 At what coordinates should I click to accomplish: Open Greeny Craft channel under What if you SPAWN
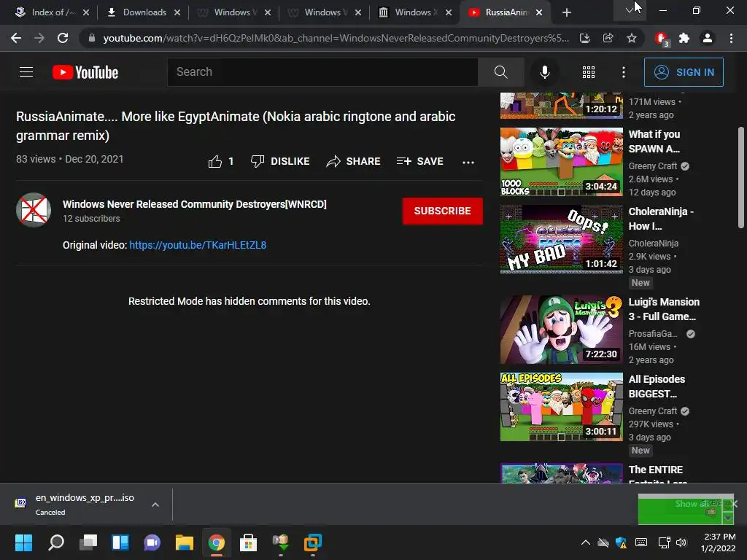pos(652,166)
